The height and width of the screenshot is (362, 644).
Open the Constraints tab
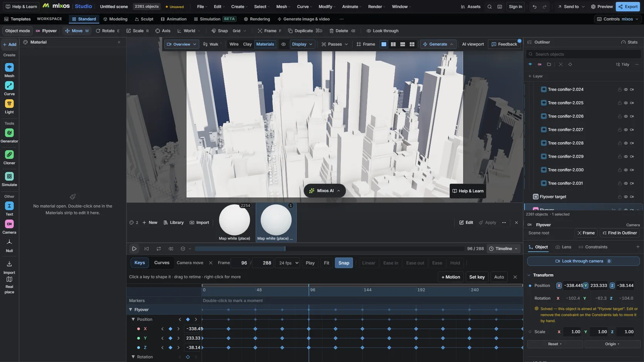(593, 247)
